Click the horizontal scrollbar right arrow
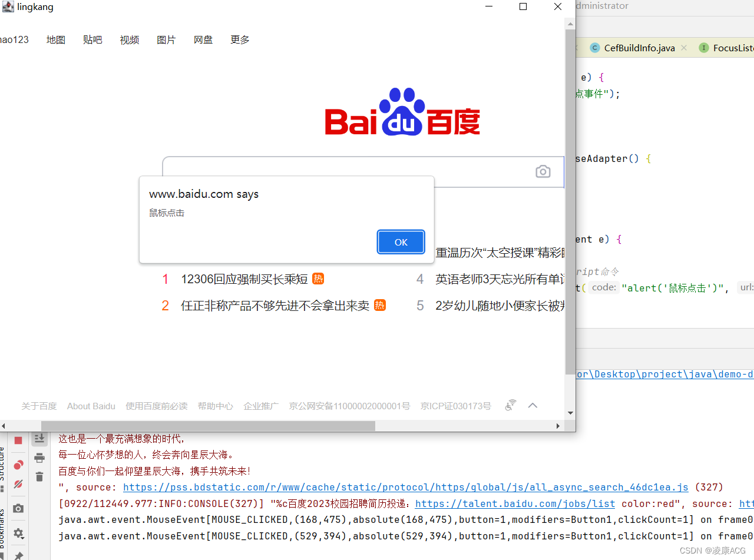 (558, 425)
